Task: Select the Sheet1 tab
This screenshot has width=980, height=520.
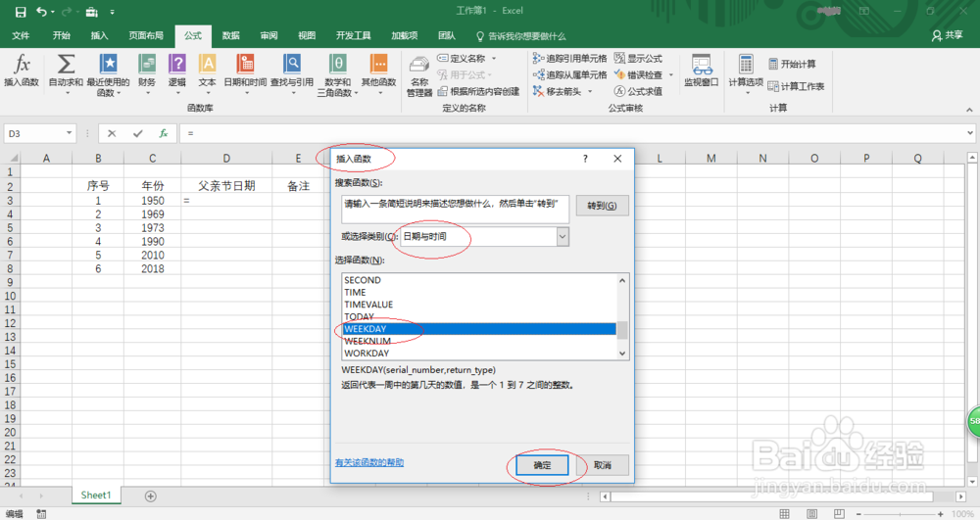Action: (x=96, y=496)
